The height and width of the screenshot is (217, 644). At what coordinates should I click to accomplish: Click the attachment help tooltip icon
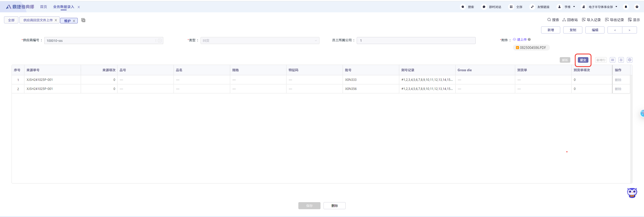coord(529,40)
